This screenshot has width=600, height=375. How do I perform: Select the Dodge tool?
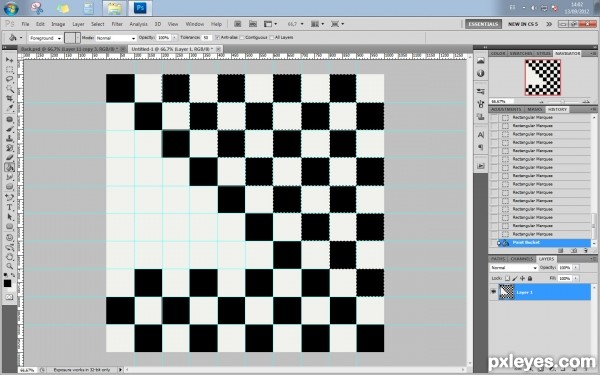[9, 187]
